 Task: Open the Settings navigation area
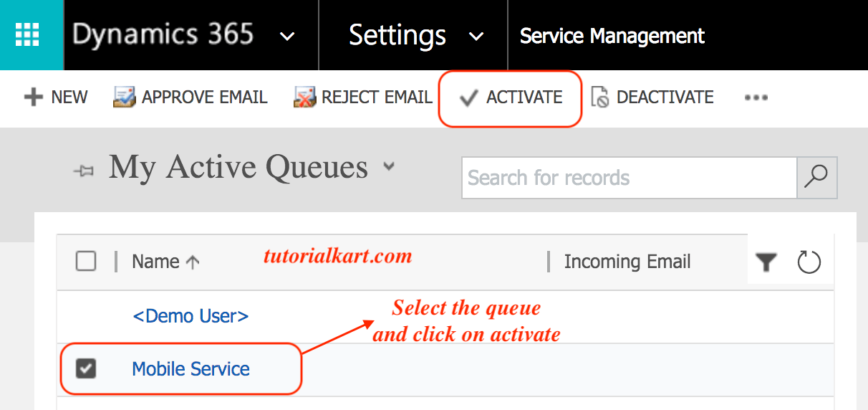click(397, 35)
